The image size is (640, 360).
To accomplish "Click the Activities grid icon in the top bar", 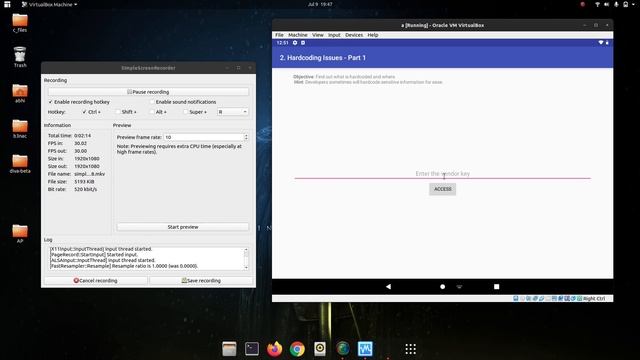I will (x=7, y=4).
